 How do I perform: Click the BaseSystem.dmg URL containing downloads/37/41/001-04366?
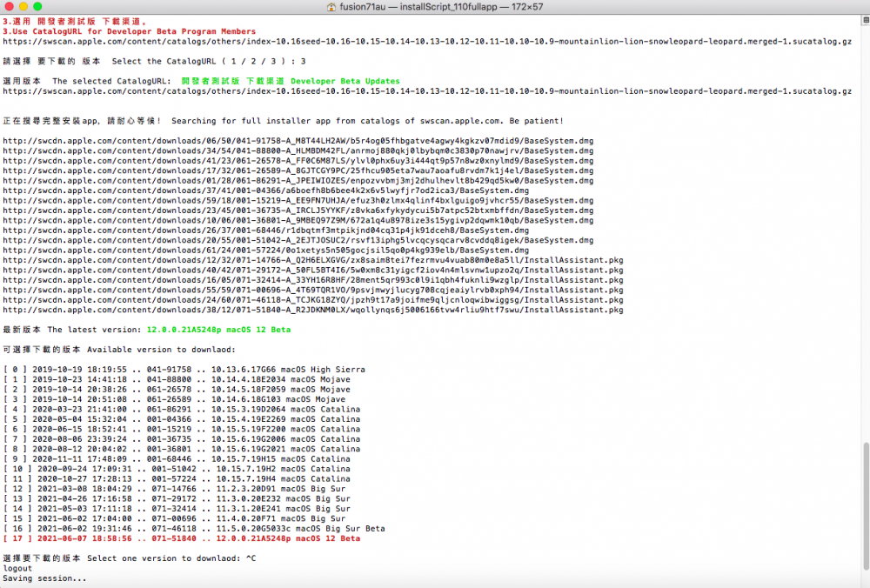pyautogui.click(x=265, y=190)
